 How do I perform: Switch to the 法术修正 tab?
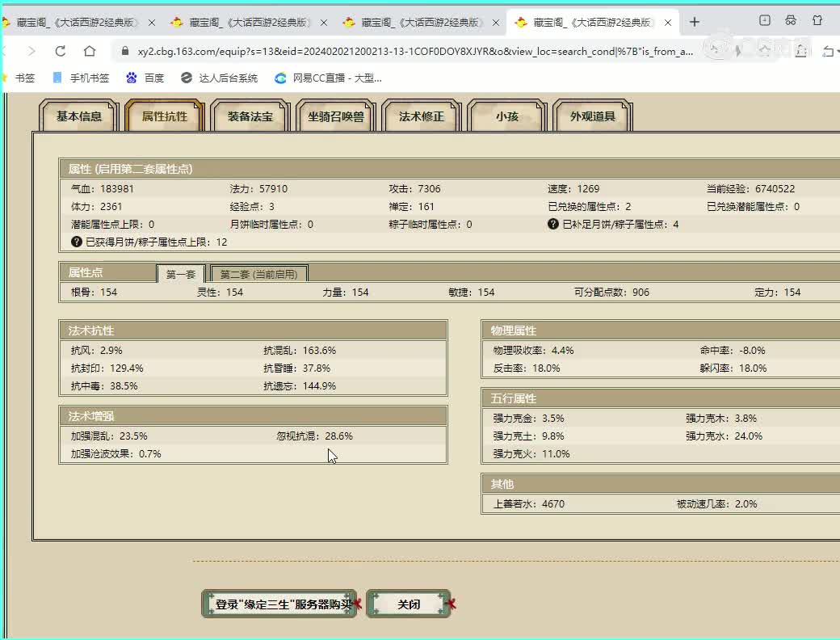[421, 116]
